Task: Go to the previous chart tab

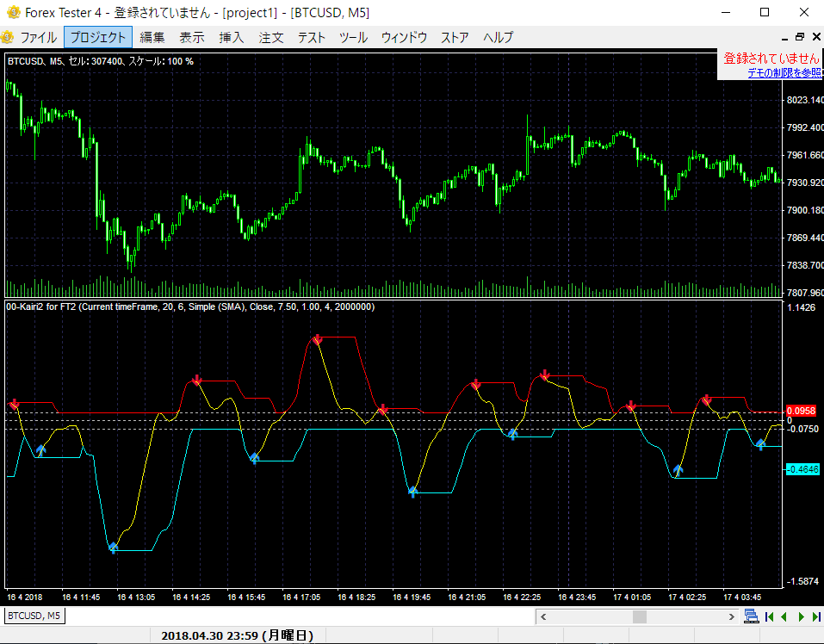Action: point(784,616)
